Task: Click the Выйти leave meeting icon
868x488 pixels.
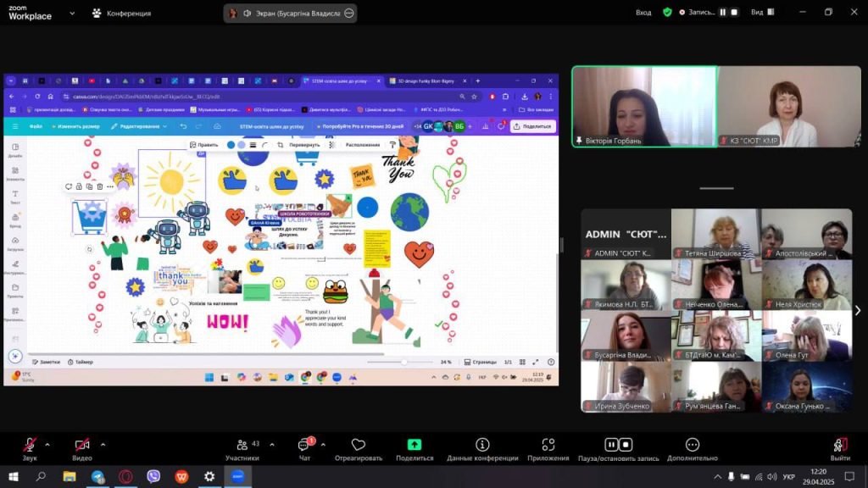Action: point(840,445)
